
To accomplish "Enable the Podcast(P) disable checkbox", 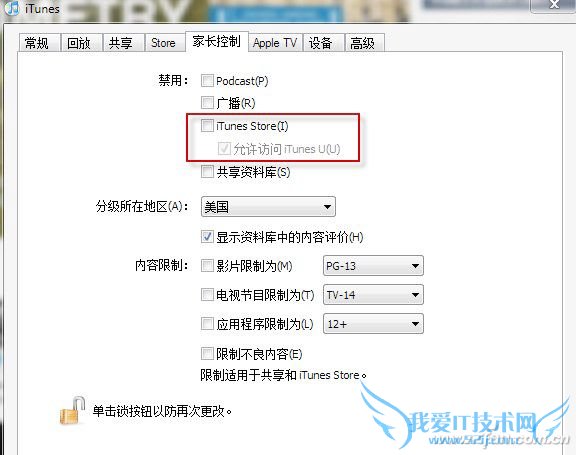I will click(207, 80).
